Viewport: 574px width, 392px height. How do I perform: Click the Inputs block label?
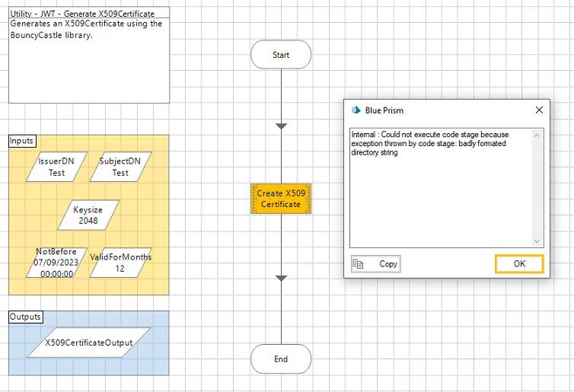pyautogui.click(x=22, y=141)
